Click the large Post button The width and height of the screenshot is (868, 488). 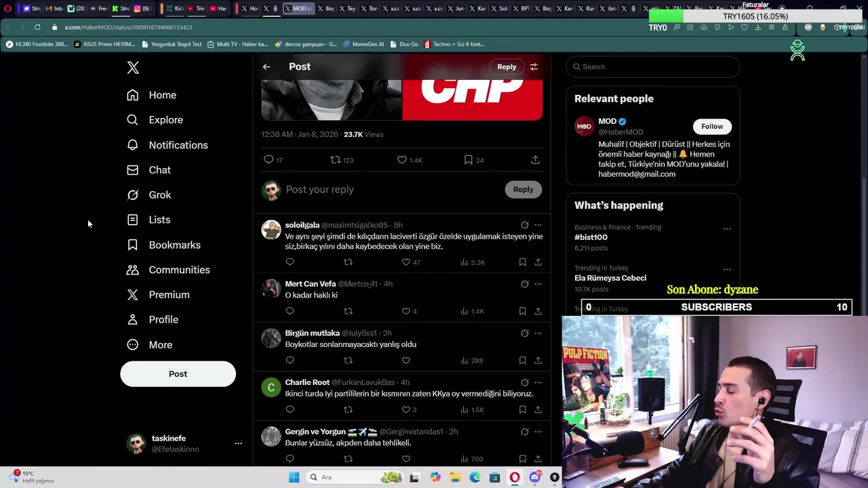(x=178, y=373)
